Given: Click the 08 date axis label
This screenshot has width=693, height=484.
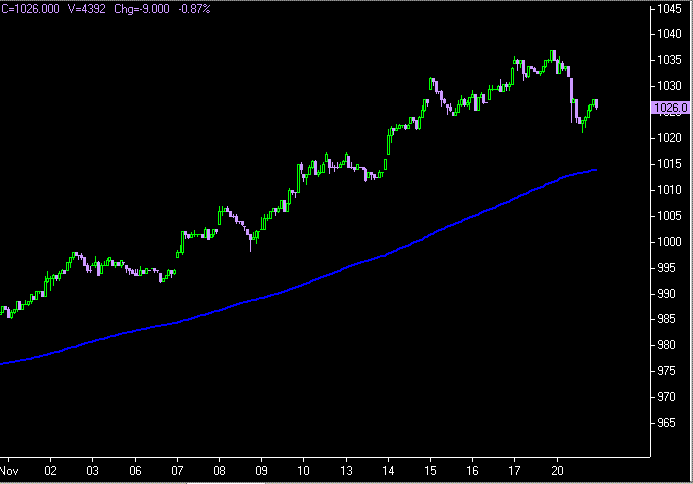Looking at the screenshot, I should point(220,471).
